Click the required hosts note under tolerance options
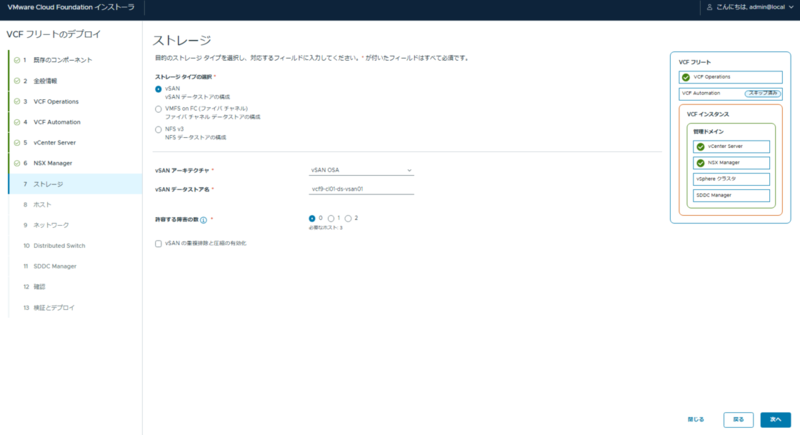Image resolution: width=800 pixels, height=435 pixels. [x=326, y=227]
